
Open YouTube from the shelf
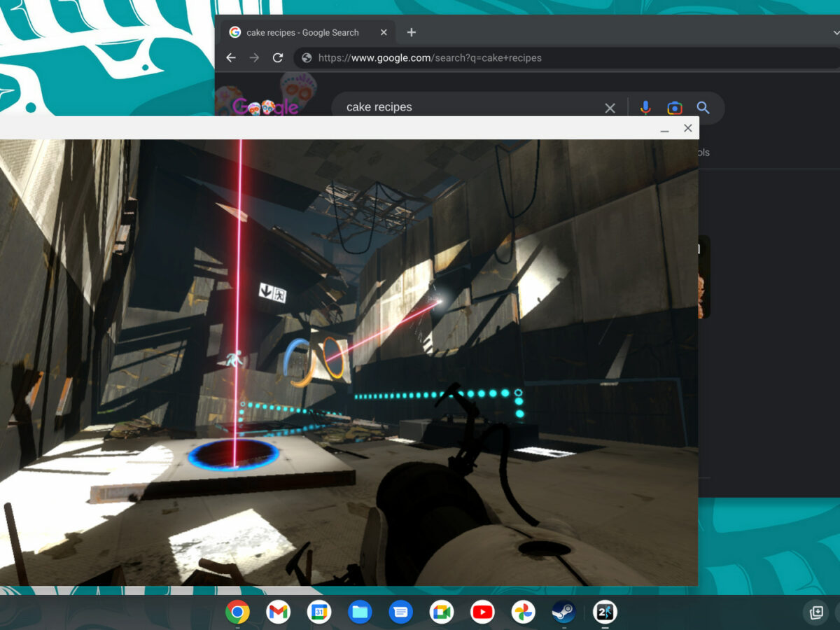(482, 612)
